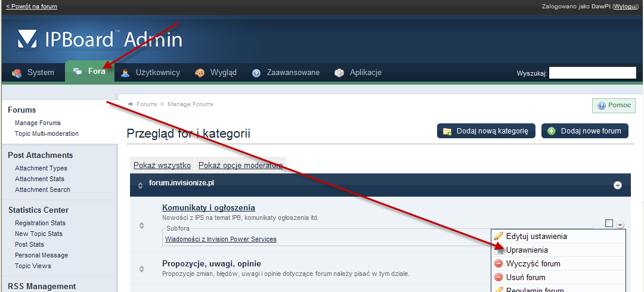Viewport: 644px width, 292px height.
Task: Open Personal Message stats in the sidebar
Action: pos(42,255)
